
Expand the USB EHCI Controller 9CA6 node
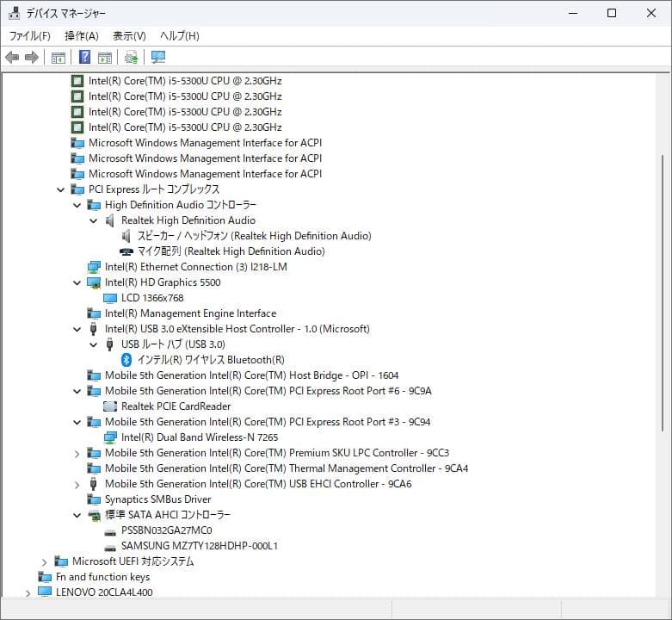point(77,485)
